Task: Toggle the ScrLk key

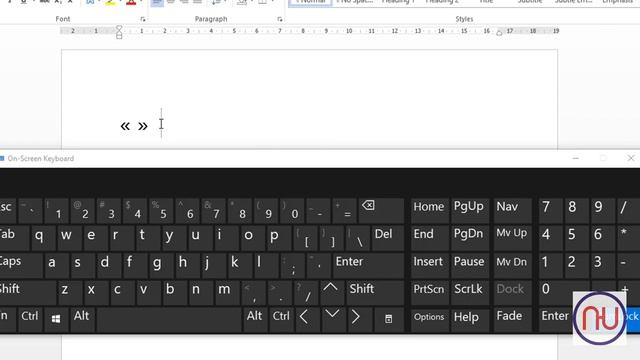Action: pos(469,292)
